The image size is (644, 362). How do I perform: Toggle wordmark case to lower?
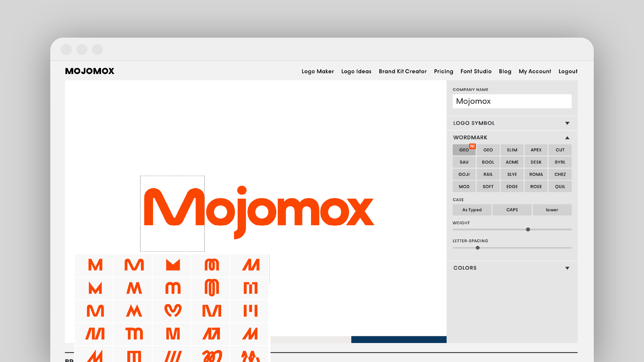[x=552, y=209]
